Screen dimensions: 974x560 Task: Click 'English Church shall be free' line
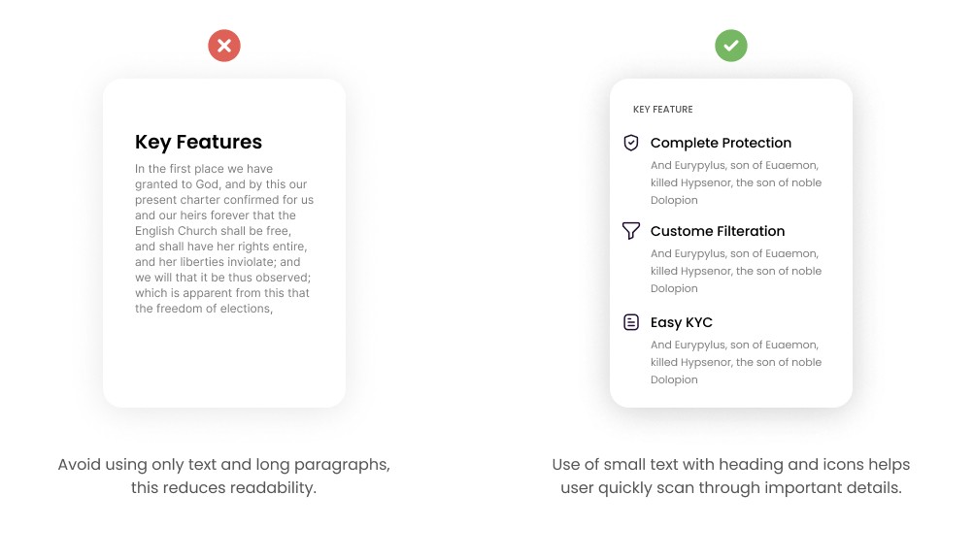tap(213, 231)
